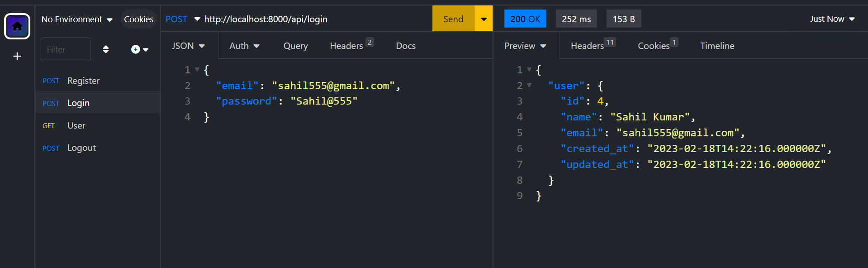This screenshot has height=268, width=868.
Task: Select the Register request in sidebar
Action: [83, 81]
